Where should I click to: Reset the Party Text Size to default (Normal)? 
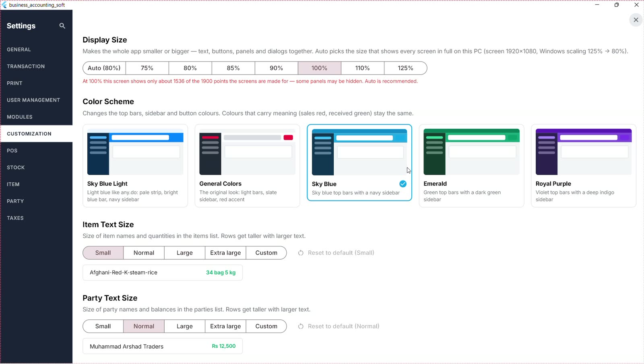339,326
